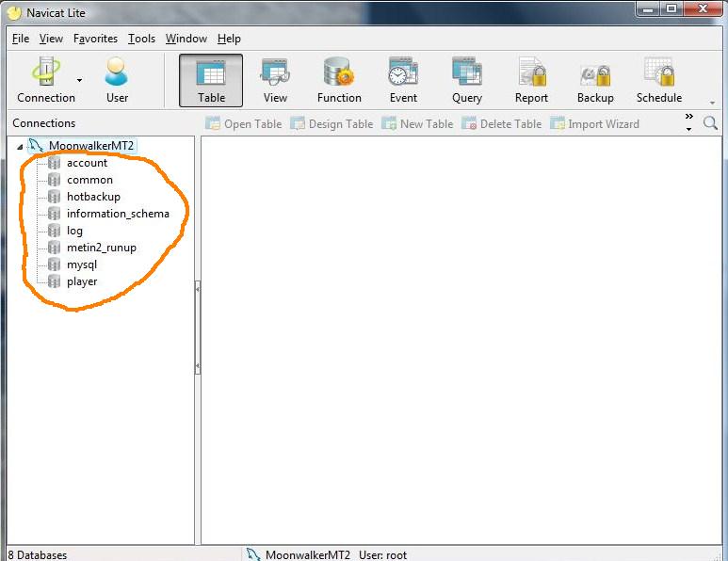Expand the Connection dropdown arrow
Screen dimensions: 728x561
(x=79, y=80)
